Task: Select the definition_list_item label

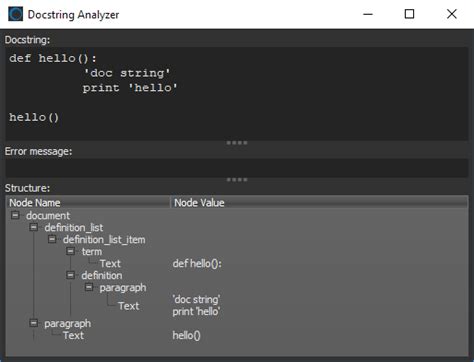Action: pos(104,240)
